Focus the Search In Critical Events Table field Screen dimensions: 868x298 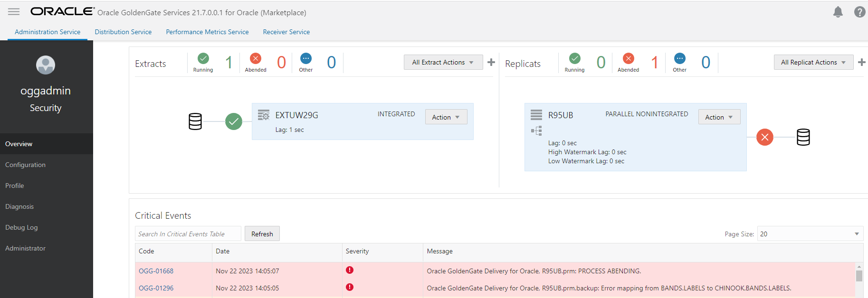[x=188, y=234]
